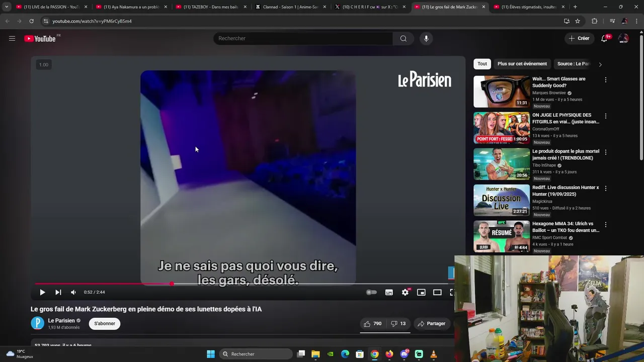This screenshot has height=362, width=644.
Task: Open options menu for Smart Glasses video
Action: pyautogui.click(x=606, y=80)
